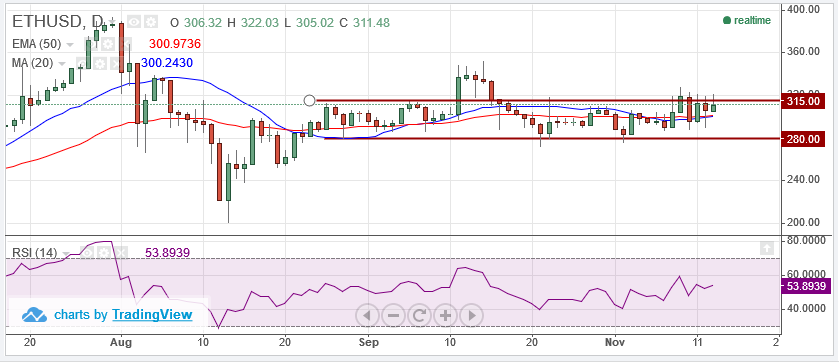This screenshot has width=839, height=362.
Task: Hide RSI (14) with its eye icon
Action: click(x=87, y=252)
